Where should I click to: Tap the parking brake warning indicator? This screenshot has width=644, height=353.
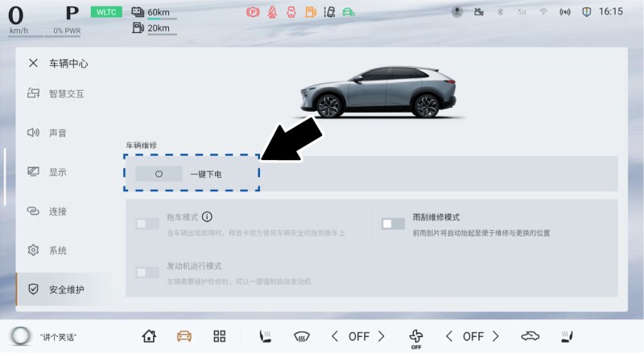pyautogui.click(x=253, y=12)
